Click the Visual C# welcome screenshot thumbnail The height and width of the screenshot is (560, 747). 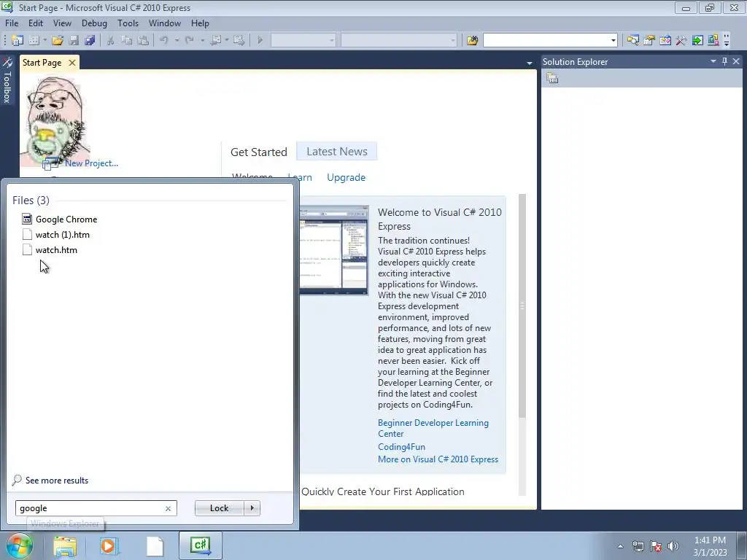pyautogui.click(x=334, y=251)
